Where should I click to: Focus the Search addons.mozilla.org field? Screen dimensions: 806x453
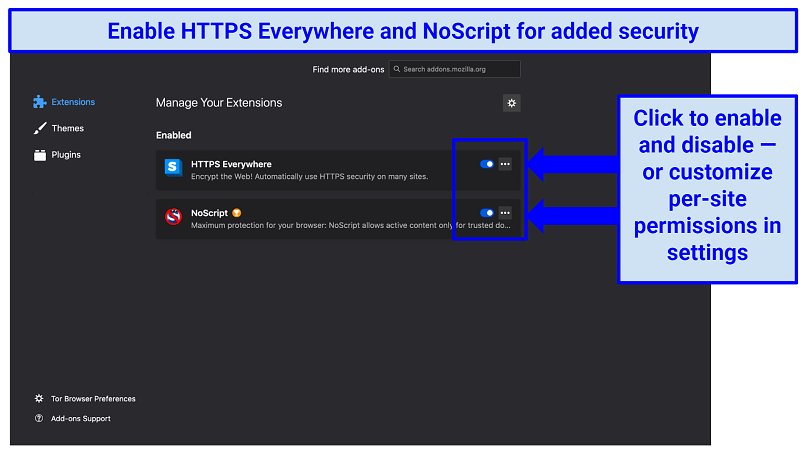tap(454, 69)
